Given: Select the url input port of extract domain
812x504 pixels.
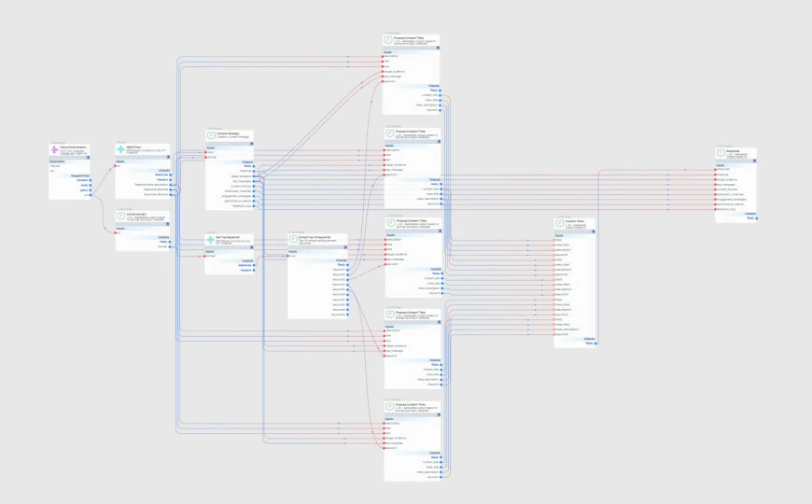Looking at the screenshot, I should (116, 232).
